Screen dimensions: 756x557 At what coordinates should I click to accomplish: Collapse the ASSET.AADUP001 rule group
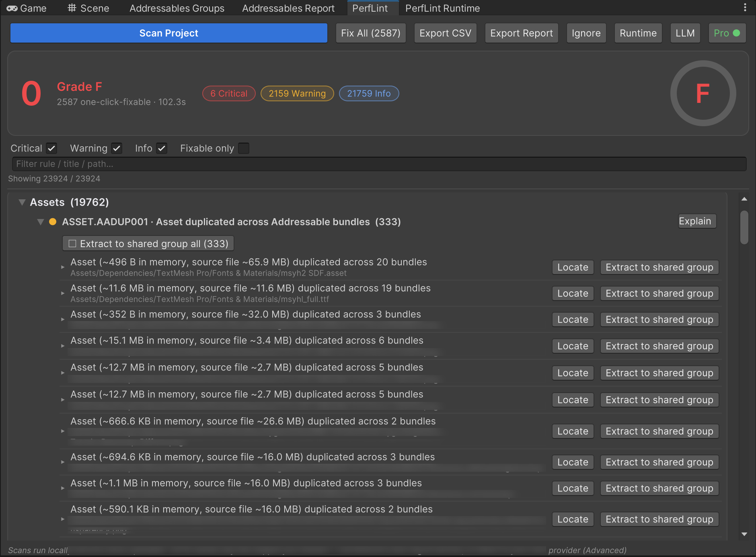coord(40,222)
